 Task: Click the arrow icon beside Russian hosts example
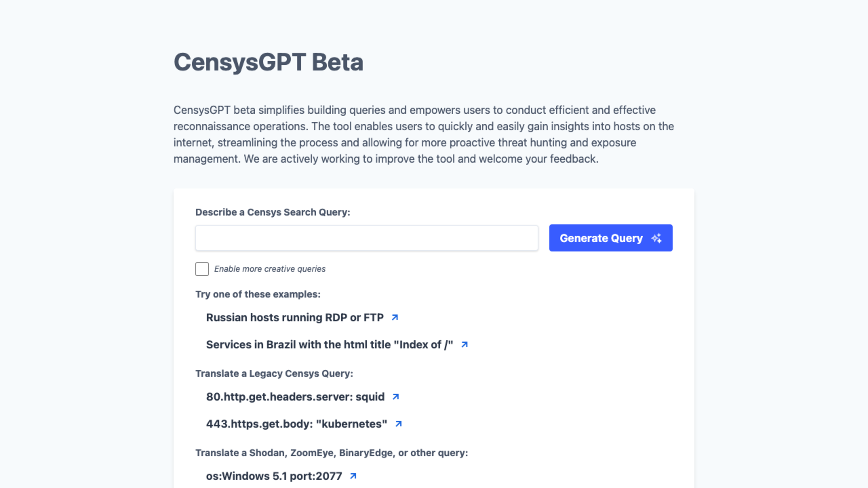[395, 317]
